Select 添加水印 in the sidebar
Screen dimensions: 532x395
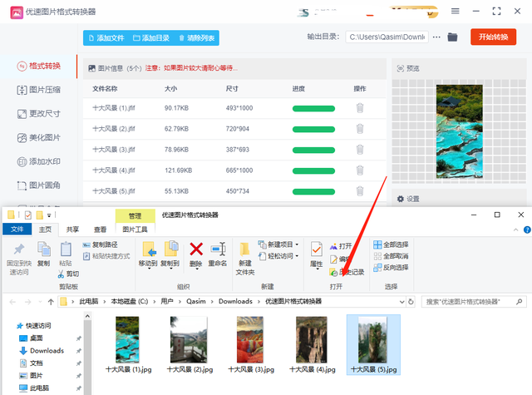click(x=39, y=161)
